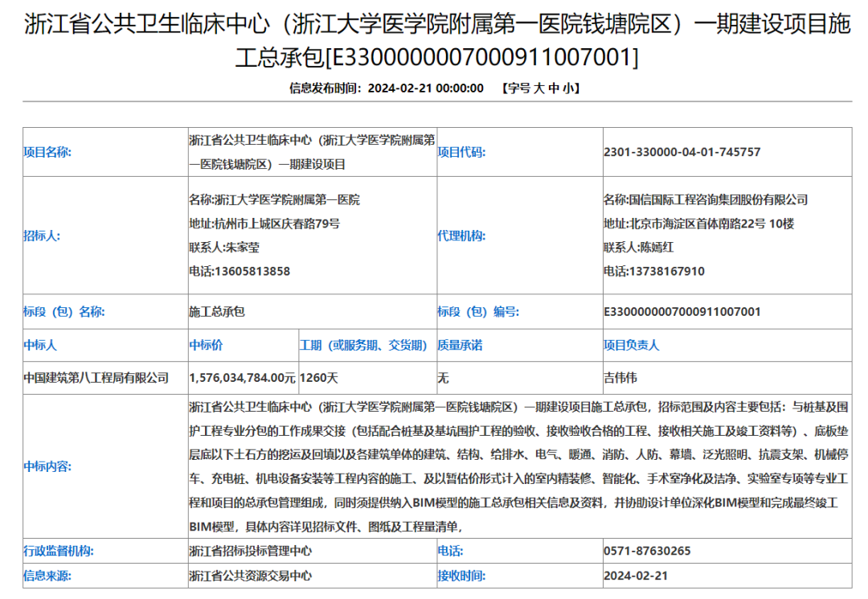This screenshot has width=868, height=599.
Task: Select phone number 13738167910
Action: coord(667,271)
